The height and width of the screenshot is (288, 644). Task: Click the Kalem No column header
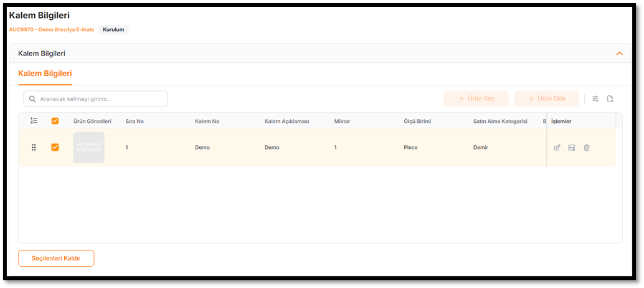(207, 121)
